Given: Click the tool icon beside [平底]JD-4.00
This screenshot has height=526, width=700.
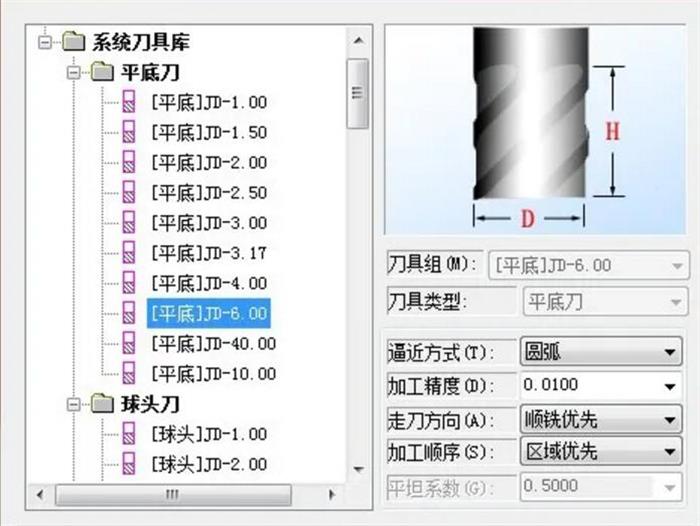Looking at the screenshot, I should [129, 283].
